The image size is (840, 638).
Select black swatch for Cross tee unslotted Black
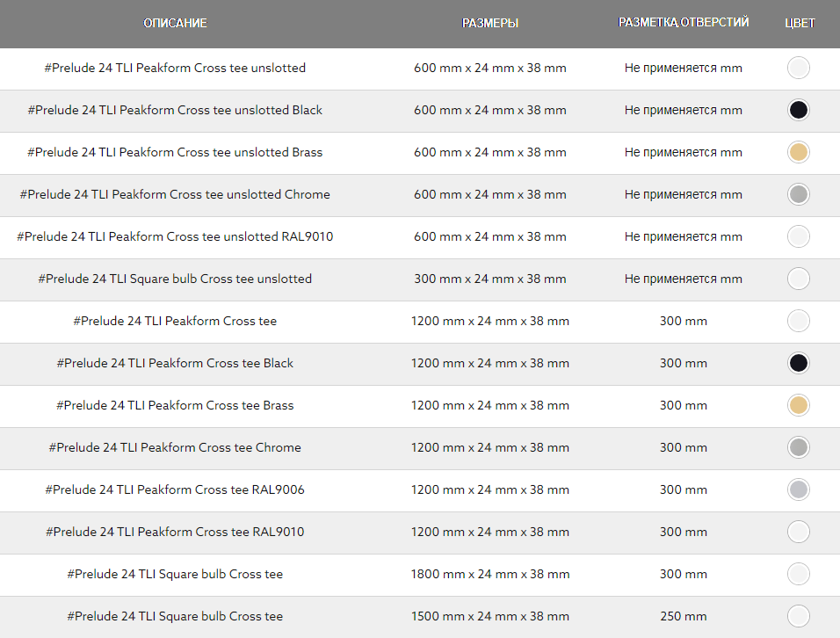tap(798, 111)
